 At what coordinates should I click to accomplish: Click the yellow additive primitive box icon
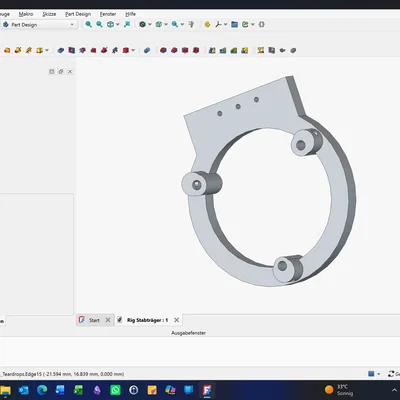(39, 50)
